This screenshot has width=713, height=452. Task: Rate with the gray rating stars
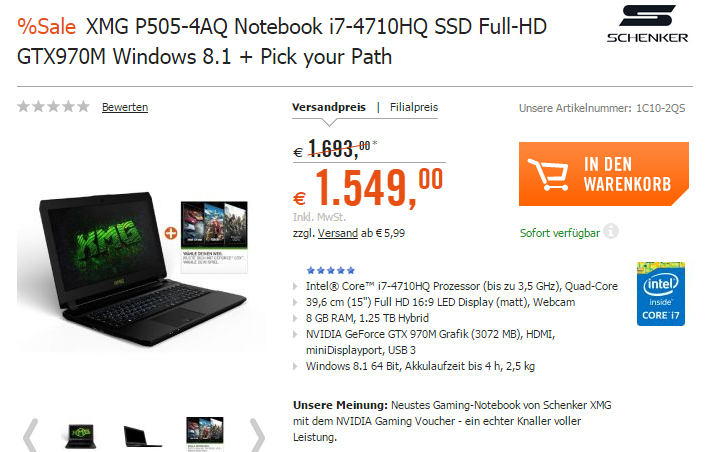coord(54,107)
